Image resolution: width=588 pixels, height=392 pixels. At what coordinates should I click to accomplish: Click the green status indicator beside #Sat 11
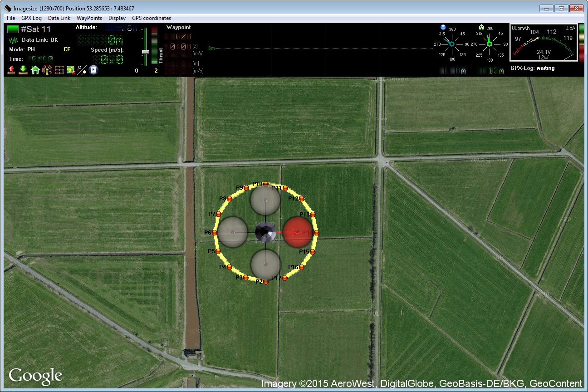point(13,29)
